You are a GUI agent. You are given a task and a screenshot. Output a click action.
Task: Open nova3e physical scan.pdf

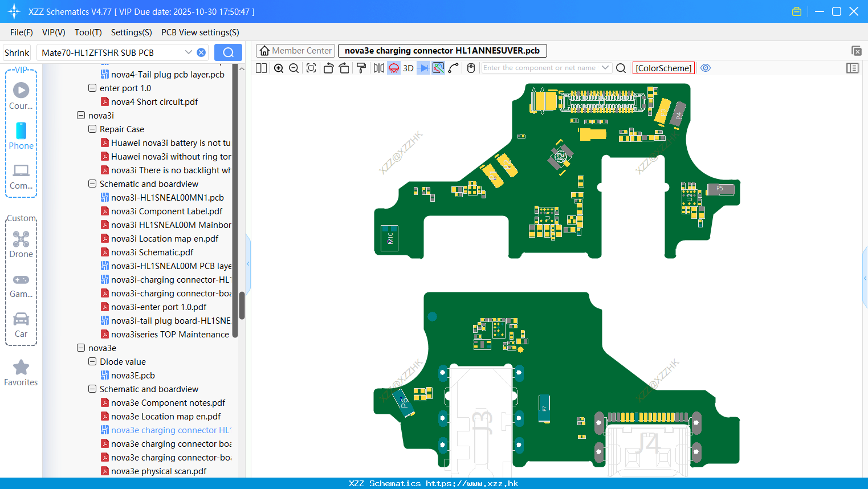click(x=158, y=471)
